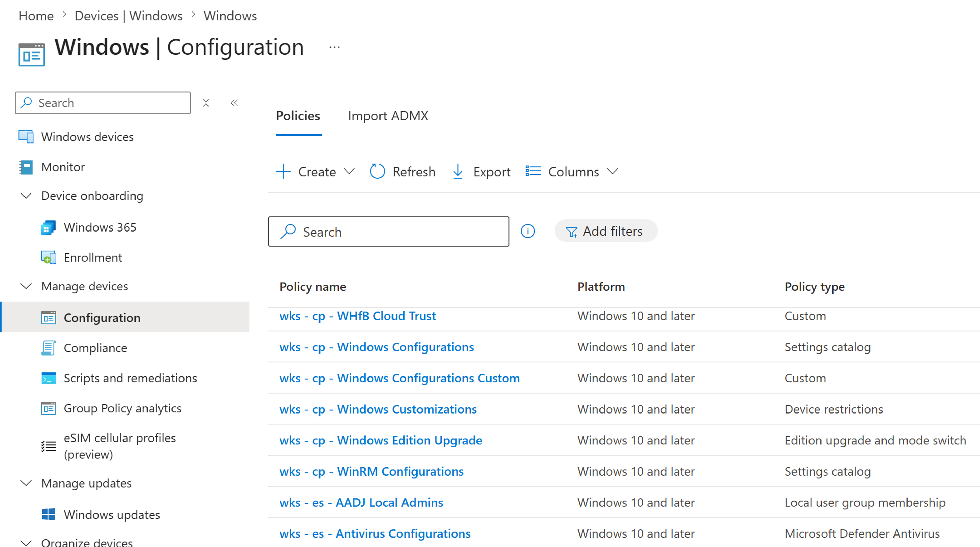Go to Home breadcrumb
The height and width of the screenshot is (547, 980).
(x=36, y=16)
